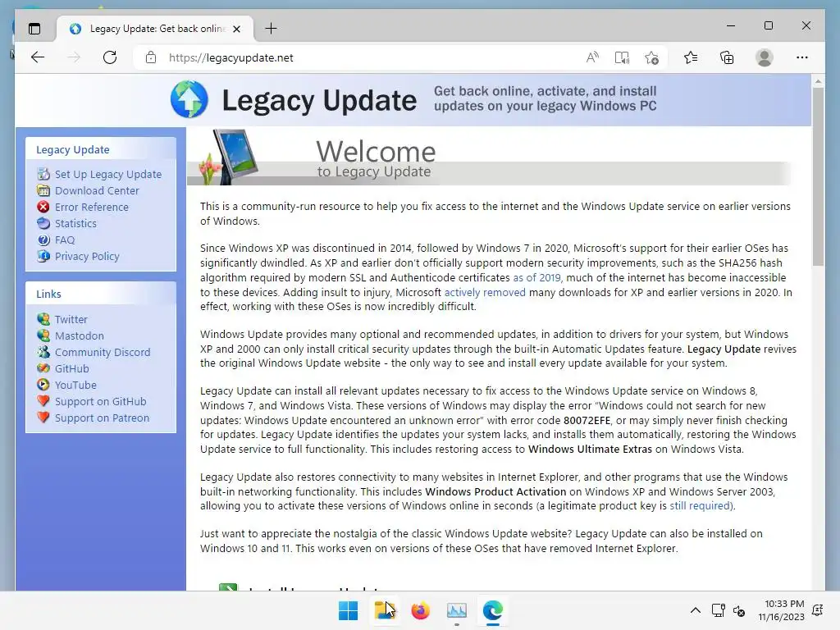Click the profile avatar icon
840x630 pixels.
pos(765,57)
